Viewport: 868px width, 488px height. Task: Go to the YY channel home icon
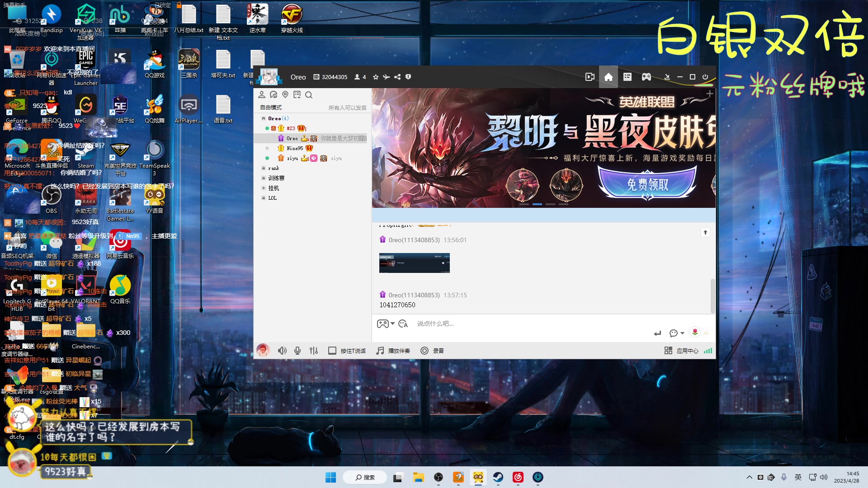point(609,77)
